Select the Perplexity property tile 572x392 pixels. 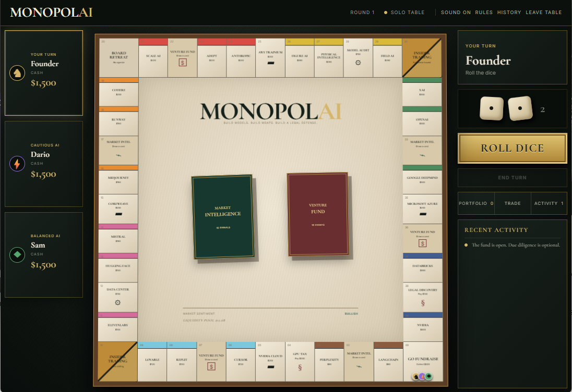click(329, 361)
